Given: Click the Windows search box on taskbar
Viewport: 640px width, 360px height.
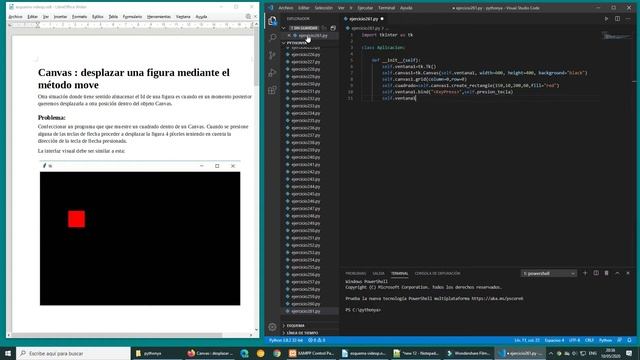Looking at the screenshot, I should [73, 353].
